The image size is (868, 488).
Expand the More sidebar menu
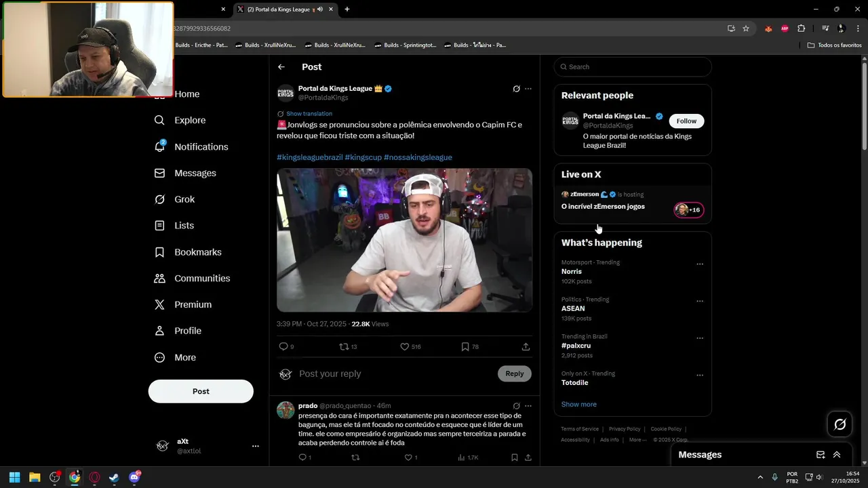pyautogui.click(x=176, y=357)
